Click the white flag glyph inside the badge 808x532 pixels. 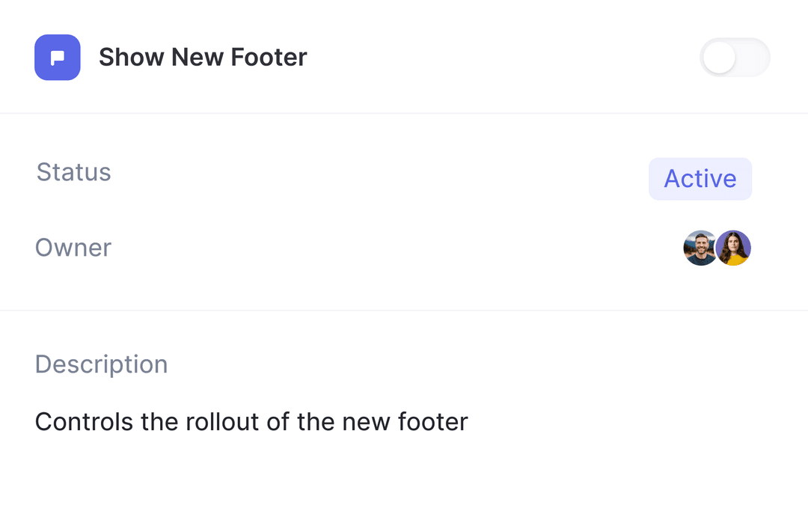point(58,57)
